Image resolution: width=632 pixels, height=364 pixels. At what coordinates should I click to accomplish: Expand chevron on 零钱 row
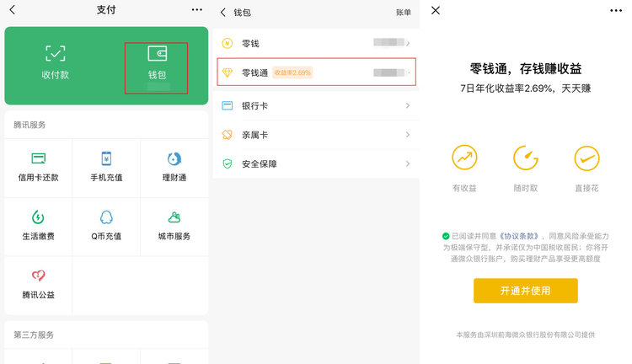(x=408, y=43)
